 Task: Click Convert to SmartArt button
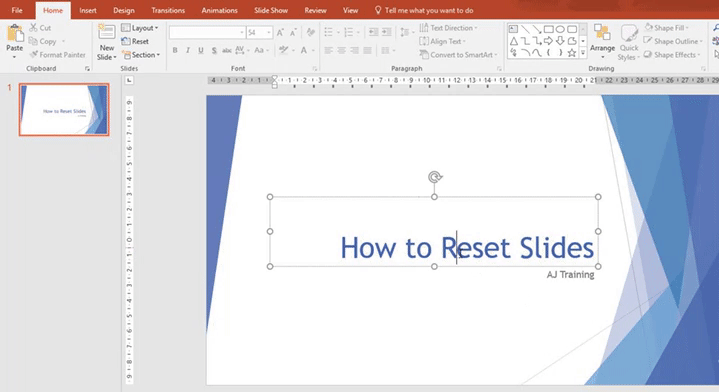coord(458,55)
